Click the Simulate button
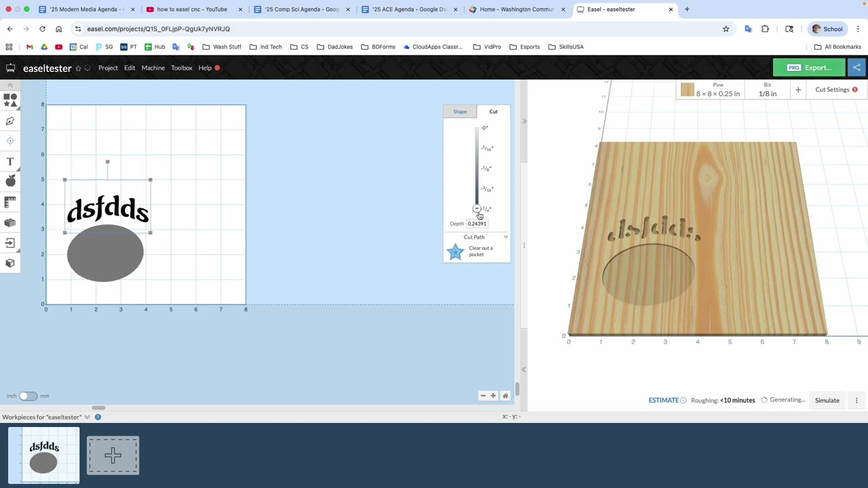The image size is (868, 488). 827,401
